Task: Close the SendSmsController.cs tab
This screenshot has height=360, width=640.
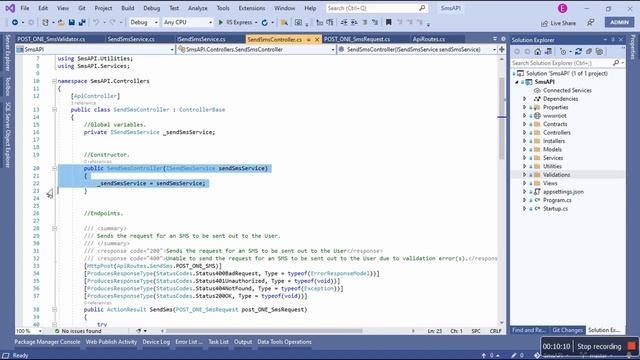Action: point(317,40)
